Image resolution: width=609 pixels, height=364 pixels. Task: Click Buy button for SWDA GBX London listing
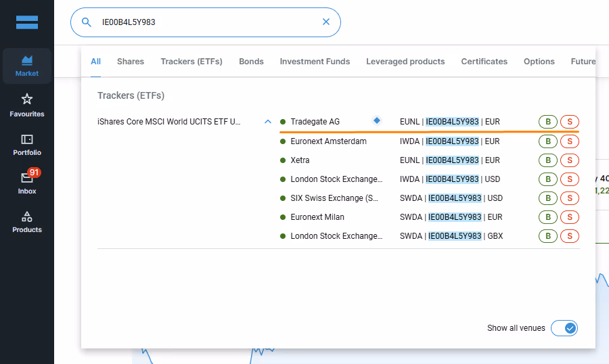548,236
